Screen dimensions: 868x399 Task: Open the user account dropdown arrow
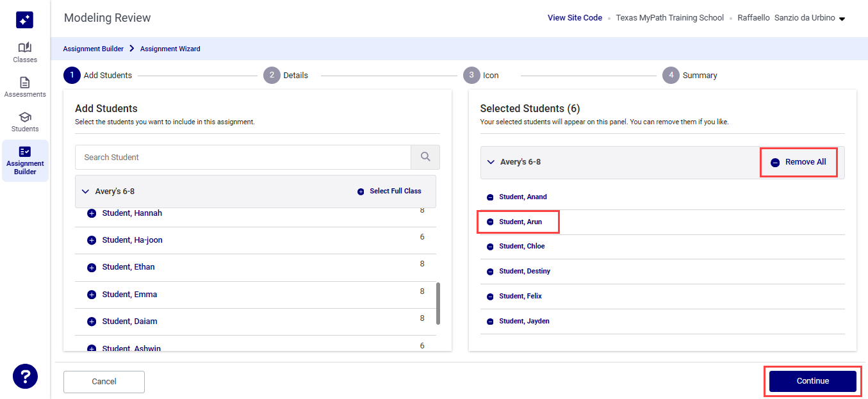tap(842, 19)
